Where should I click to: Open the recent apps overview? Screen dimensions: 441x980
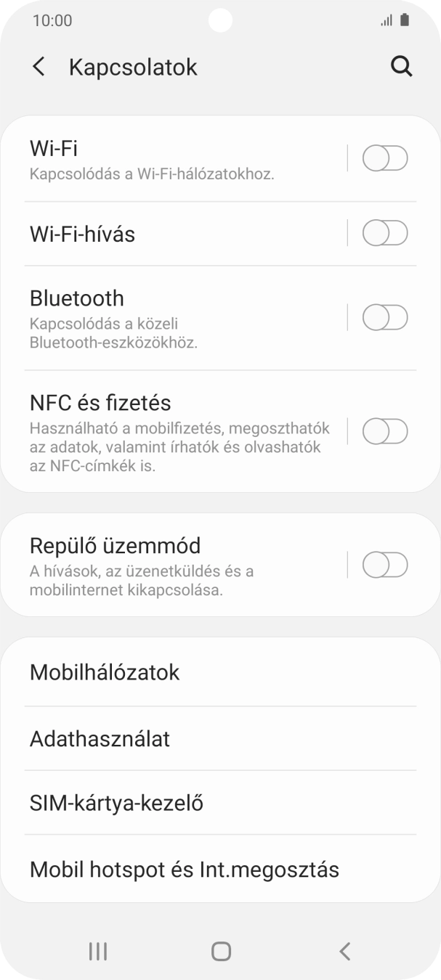click(x=97, y=951)
